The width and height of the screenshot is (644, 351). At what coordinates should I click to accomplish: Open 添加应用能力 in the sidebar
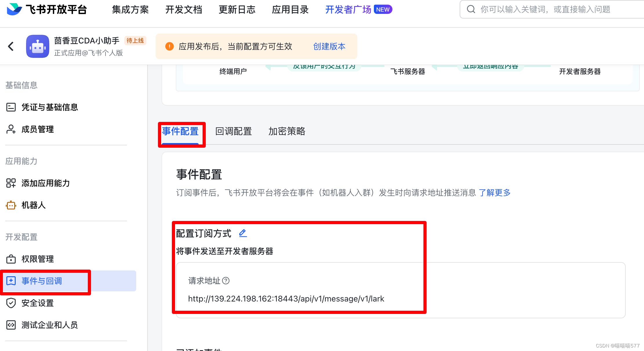[x=46, y=183]
